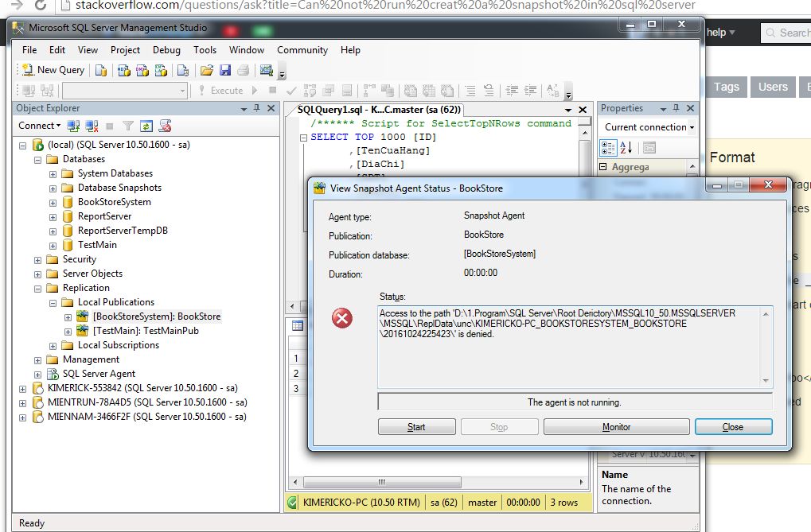Click the Activity Monitor icon

pos(267,70)
